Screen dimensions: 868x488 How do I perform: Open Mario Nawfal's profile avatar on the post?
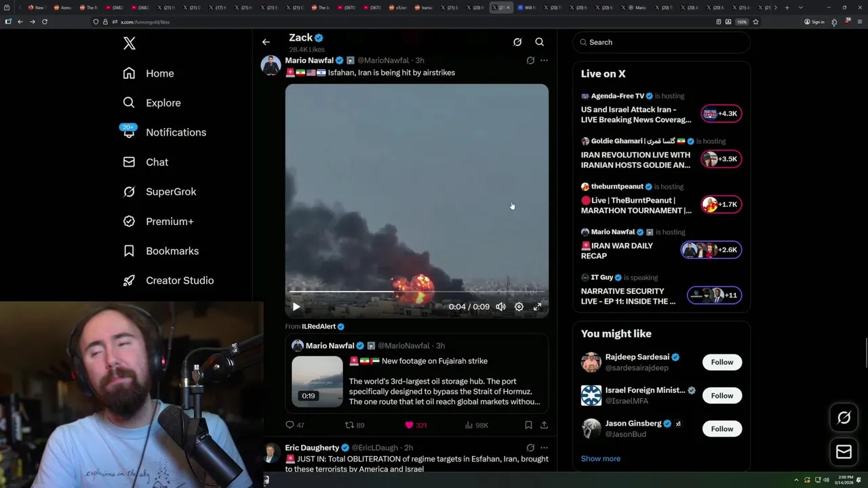[x=271, y=66]
